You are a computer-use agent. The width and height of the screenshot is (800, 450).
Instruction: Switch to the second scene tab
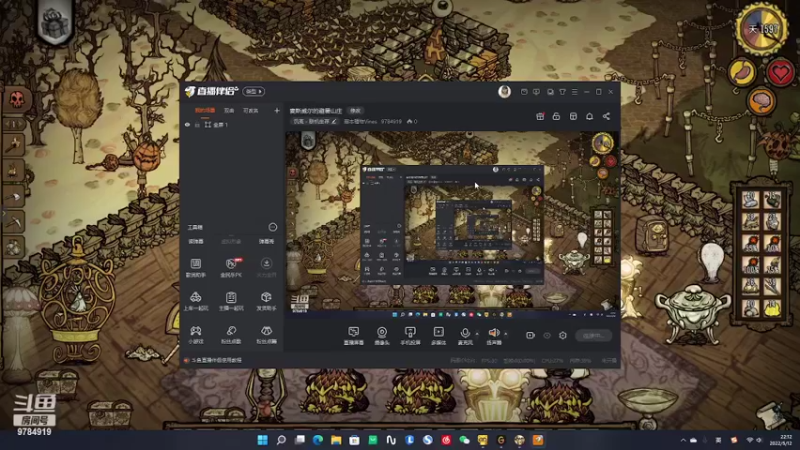click(229, 110)
